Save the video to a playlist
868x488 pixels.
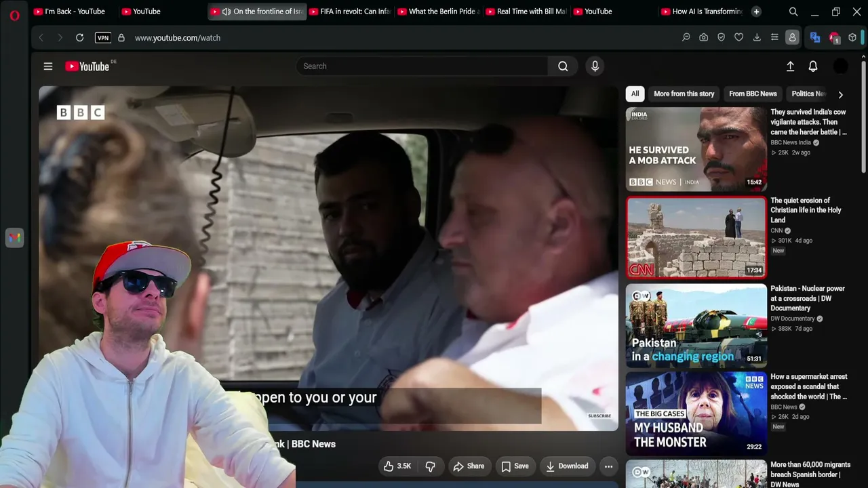coord(515,466)
